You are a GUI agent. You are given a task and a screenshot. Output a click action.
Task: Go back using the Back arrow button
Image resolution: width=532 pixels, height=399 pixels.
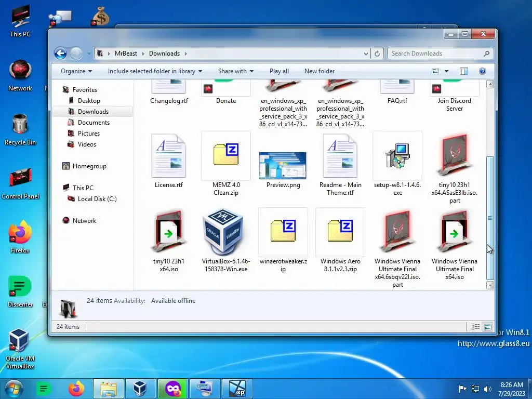(x=60, y=54)
